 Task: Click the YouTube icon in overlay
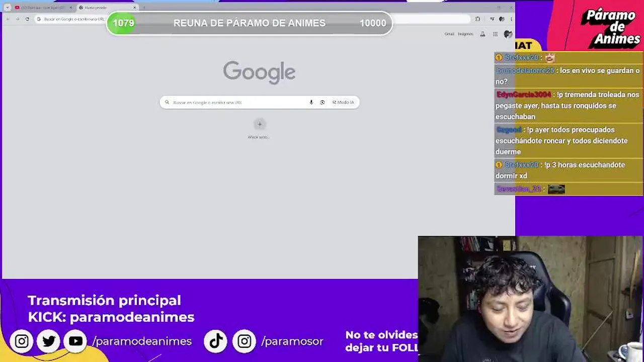(x=75, y=341)
